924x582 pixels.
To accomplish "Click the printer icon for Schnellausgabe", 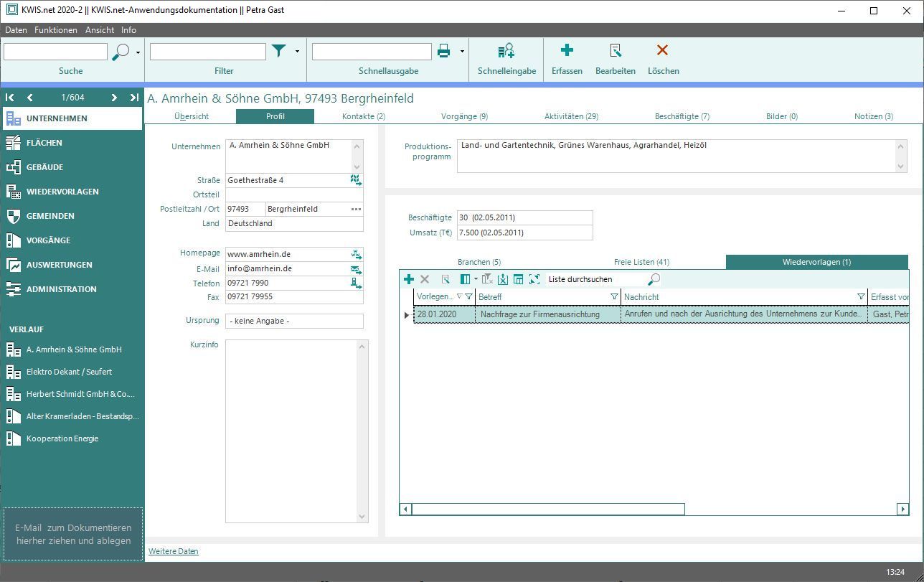I will click(443, 51).
